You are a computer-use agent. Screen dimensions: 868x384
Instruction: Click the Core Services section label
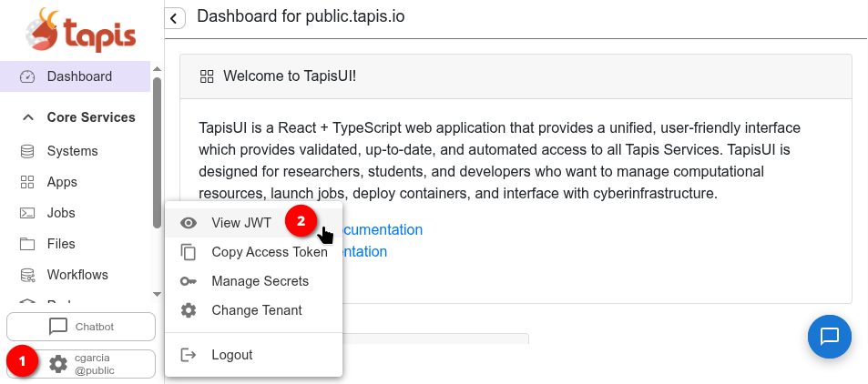(x=91, y=117)
